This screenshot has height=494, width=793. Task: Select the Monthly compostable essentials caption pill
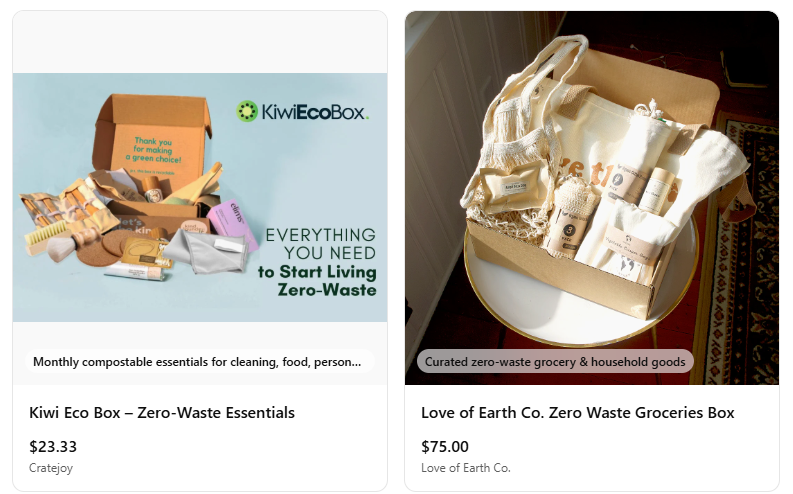point(200,362)
